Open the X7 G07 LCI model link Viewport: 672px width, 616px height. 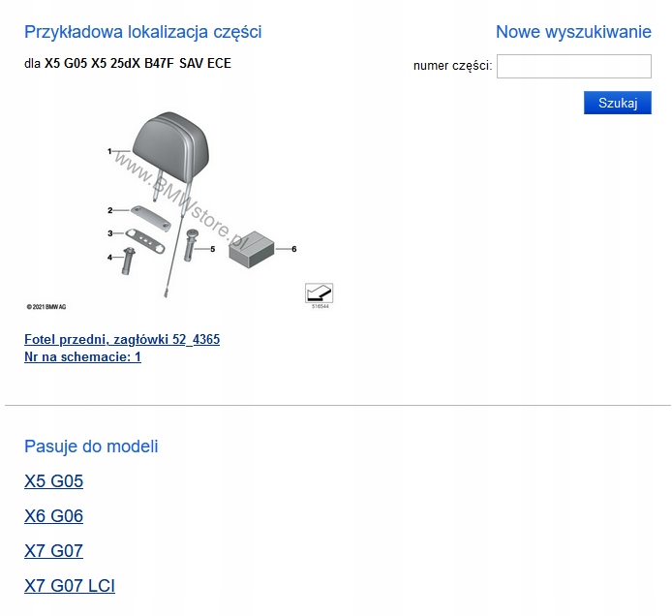(70, 586)
